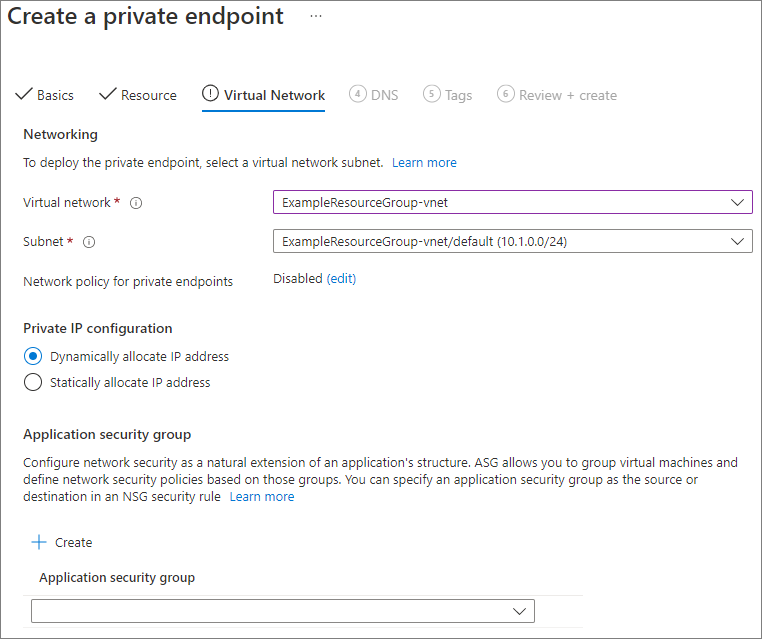762x639 pixels.
Task: Click the step 6 circle icon for Review
Action: pos(506,94)
